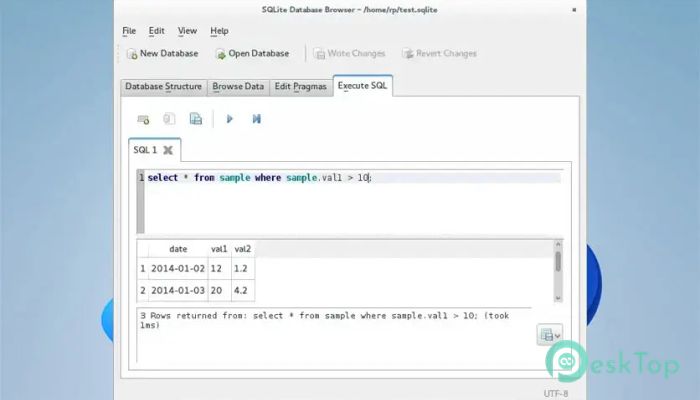Click the results scrollbar down arrow

(x=558, y=298)
